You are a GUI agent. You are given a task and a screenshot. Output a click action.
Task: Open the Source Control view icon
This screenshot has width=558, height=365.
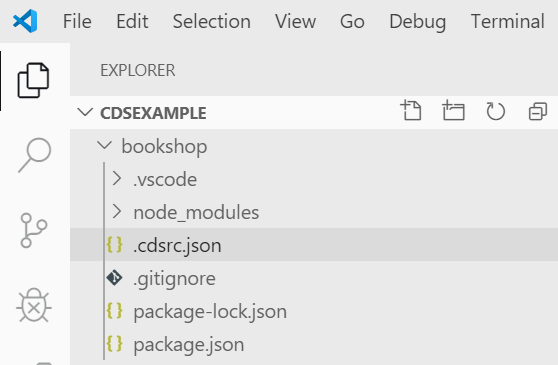[x=34, y=230]
